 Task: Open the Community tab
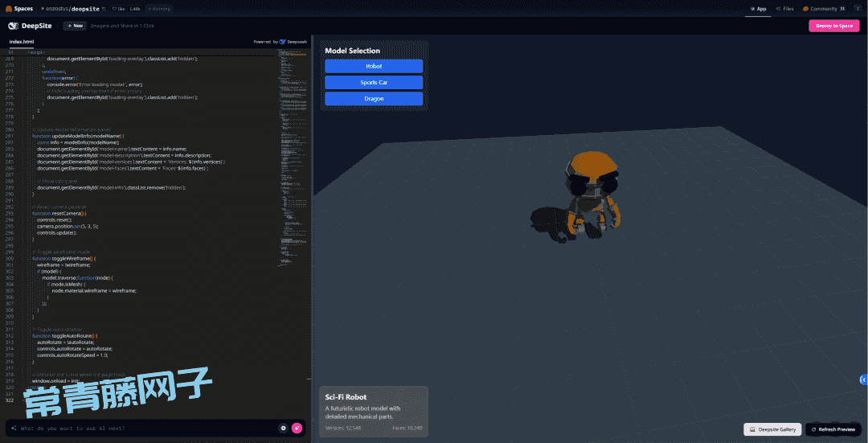pos(826,8)
